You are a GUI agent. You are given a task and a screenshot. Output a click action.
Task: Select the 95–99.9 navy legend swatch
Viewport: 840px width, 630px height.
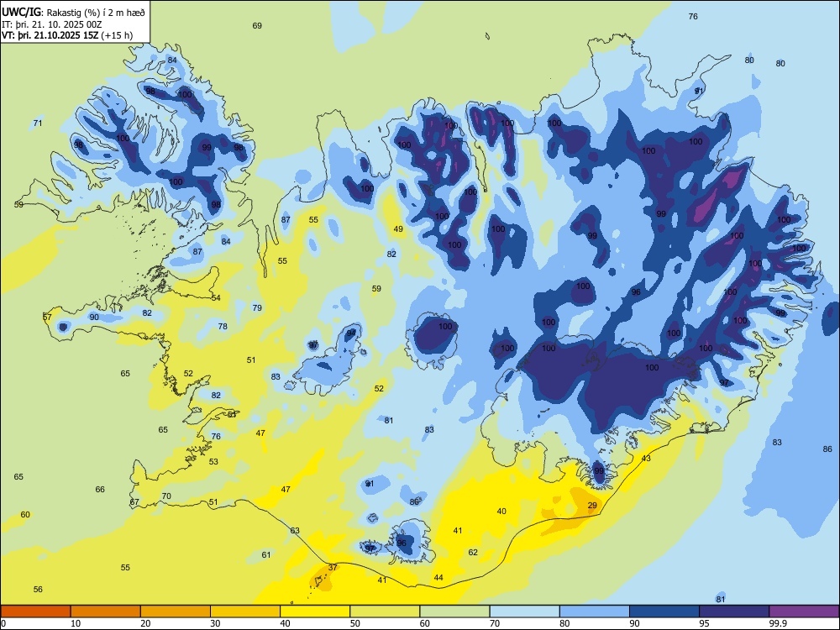click(x=734, y=612)
